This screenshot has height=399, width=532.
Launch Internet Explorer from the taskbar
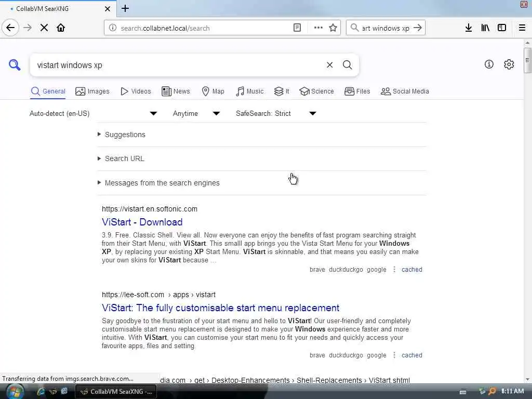pos(41,391)
